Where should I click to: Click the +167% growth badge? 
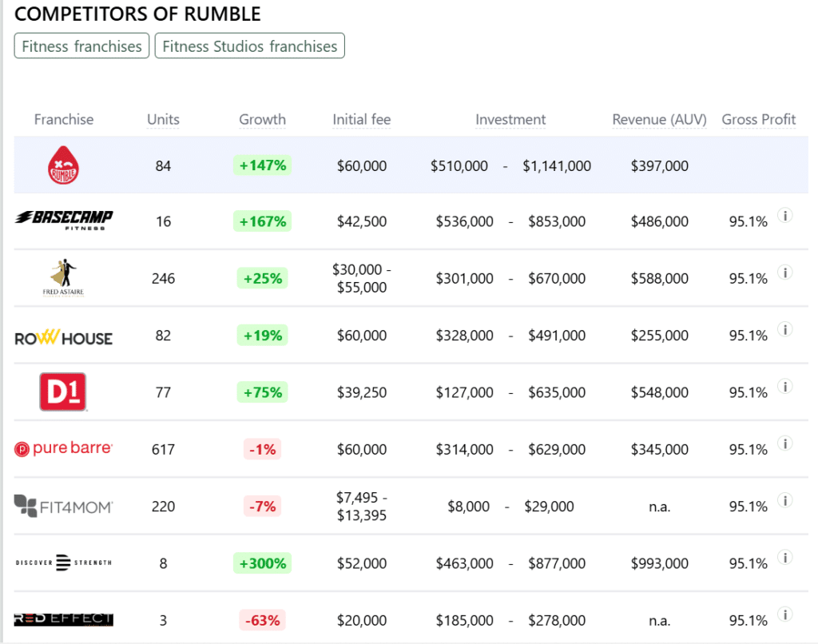click(262, 221)
